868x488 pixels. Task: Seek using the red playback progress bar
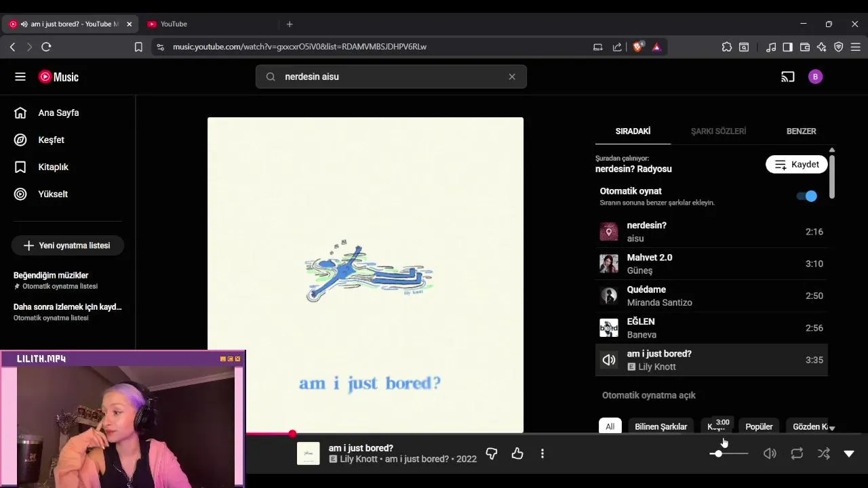tap(269, 434)
